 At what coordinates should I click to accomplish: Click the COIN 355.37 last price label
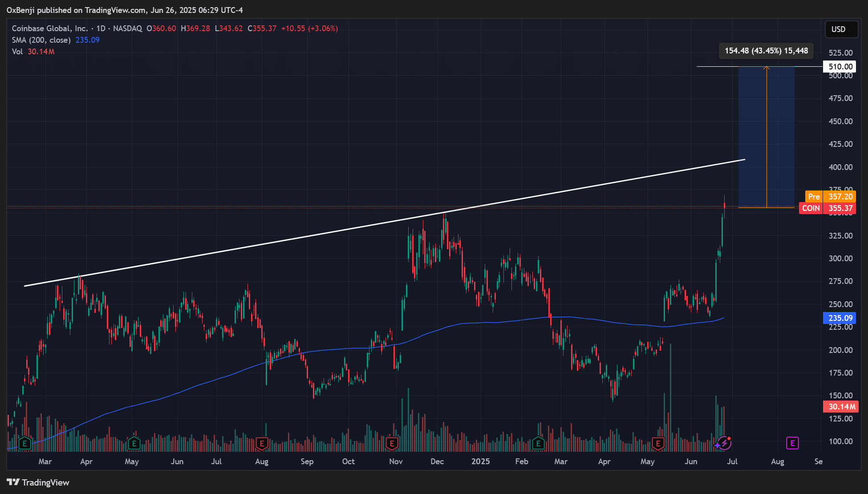pyautogui.click(x=827, y=208)
